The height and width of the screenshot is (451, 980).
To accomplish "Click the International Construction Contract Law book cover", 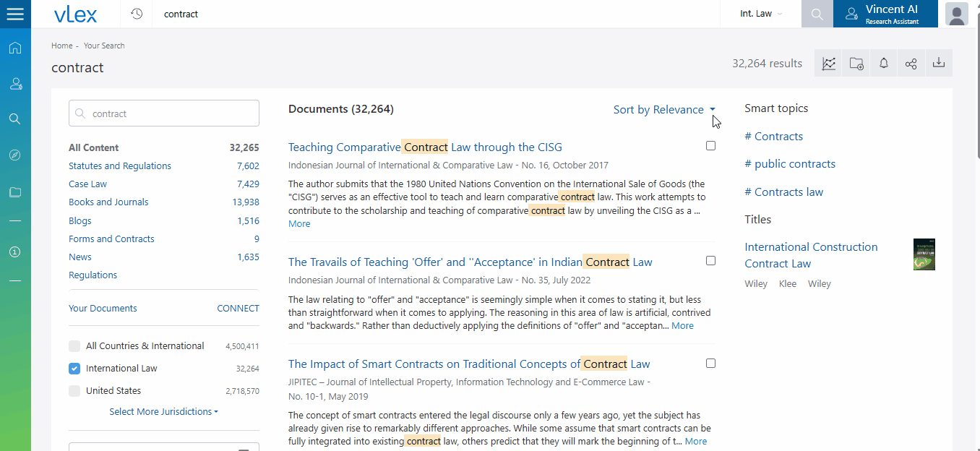I will (924, 254).
